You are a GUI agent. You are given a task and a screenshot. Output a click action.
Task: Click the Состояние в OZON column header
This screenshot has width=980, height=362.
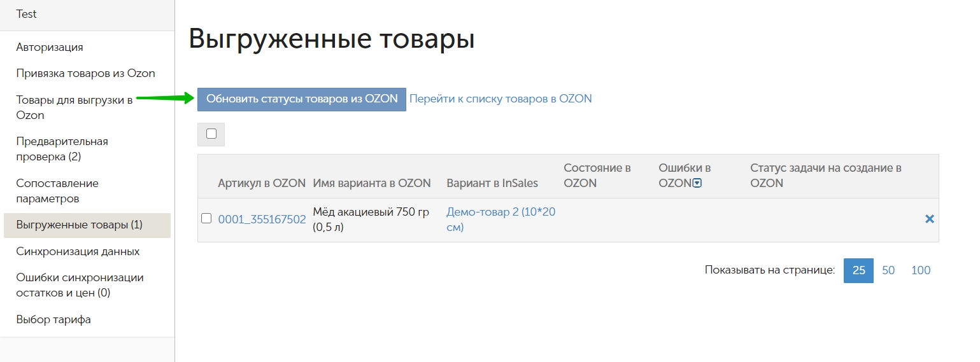597,176
